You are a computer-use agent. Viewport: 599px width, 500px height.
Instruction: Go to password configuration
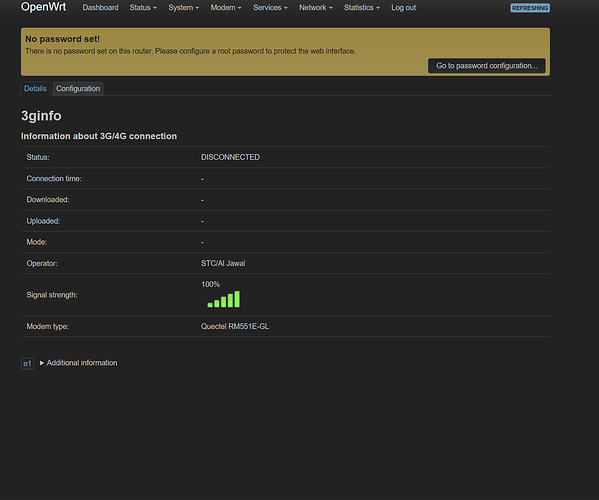[487, 66]
